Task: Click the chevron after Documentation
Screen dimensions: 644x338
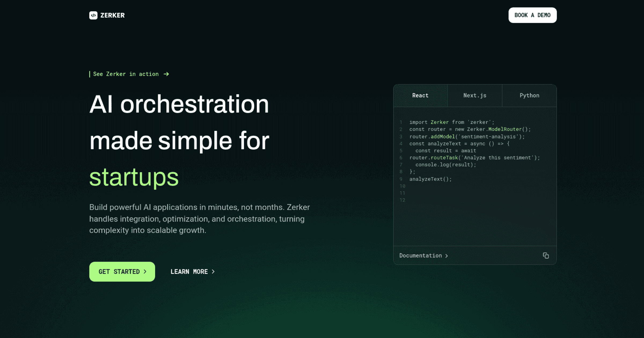Action: coord(447,255)
